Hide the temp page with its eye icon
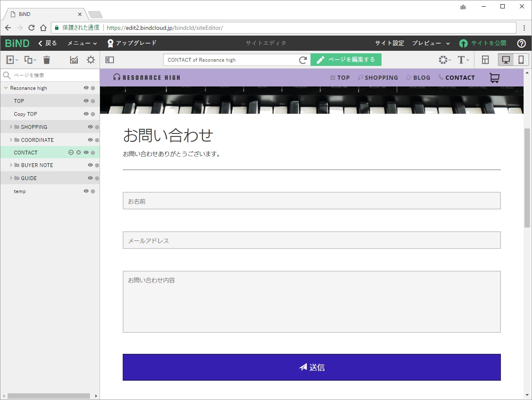 tap(86, 191)
